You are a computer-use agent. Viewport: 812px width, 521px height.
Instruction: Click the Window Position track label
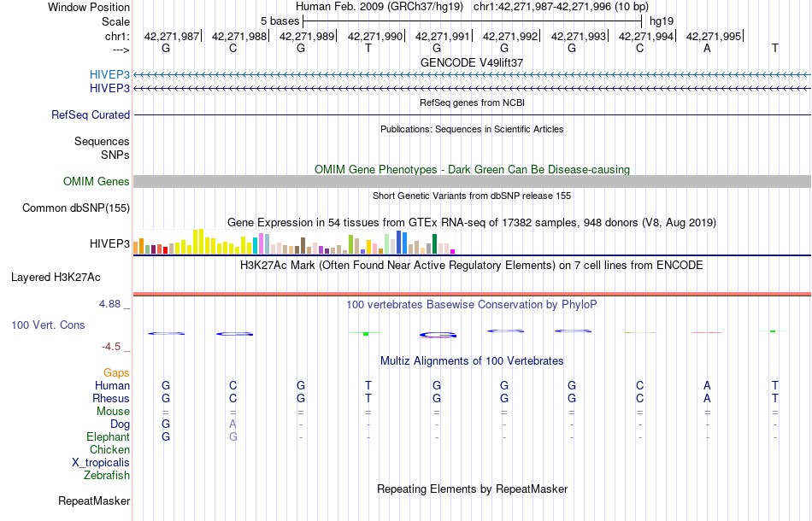(x=89, y=7)
